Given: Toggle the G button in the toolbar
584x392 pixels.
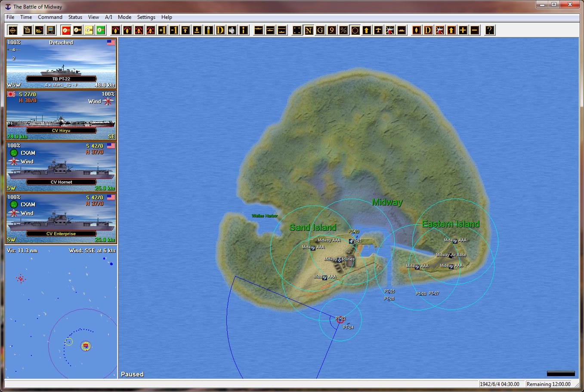Looking at the screenshot, I should point(320,30).
